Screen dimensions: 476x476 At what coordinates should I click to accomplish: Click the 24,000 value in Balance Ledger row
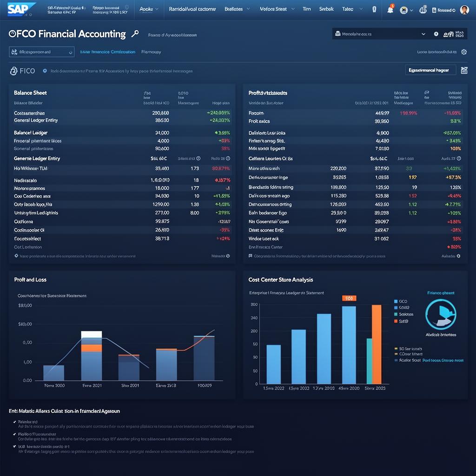click(x=162, y=132)
